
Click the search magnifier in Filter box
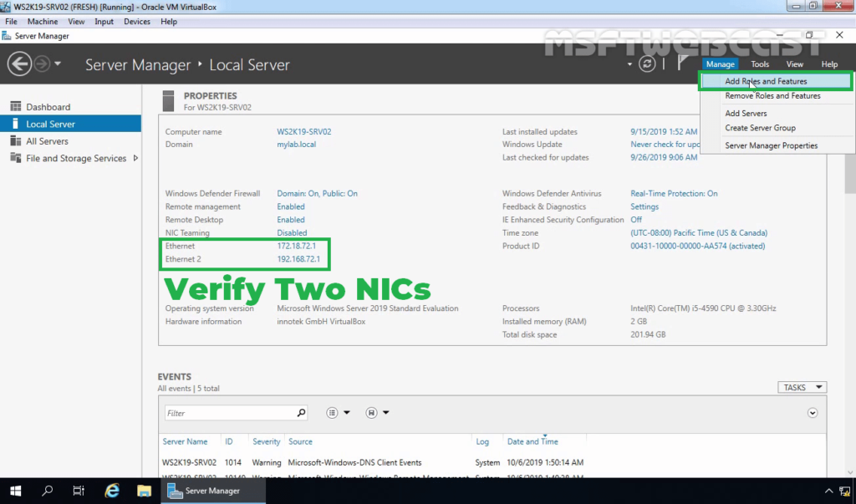tap(301, 413)
